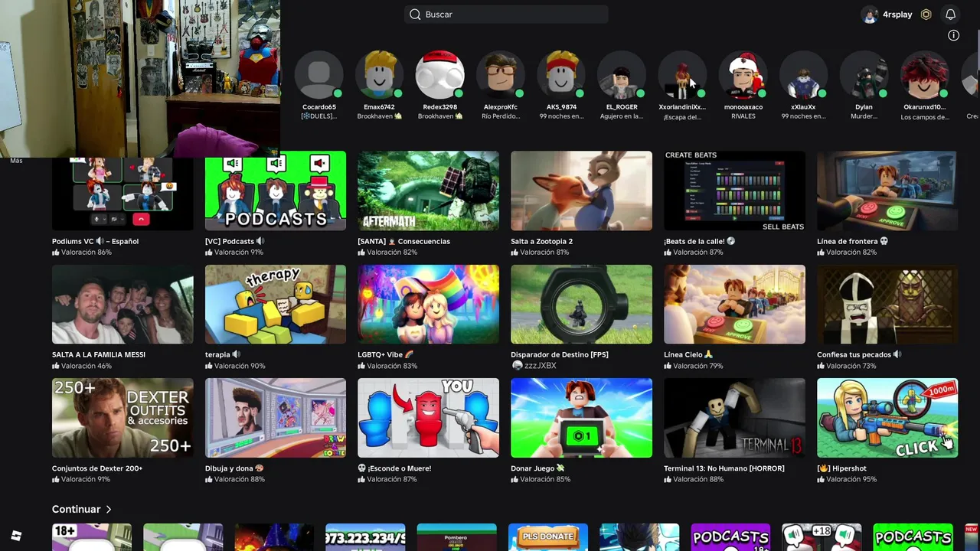Open Terminal 13 No Humano thumbnail
This screenshot has width=980, height=551.
click(x=734, y=418)
